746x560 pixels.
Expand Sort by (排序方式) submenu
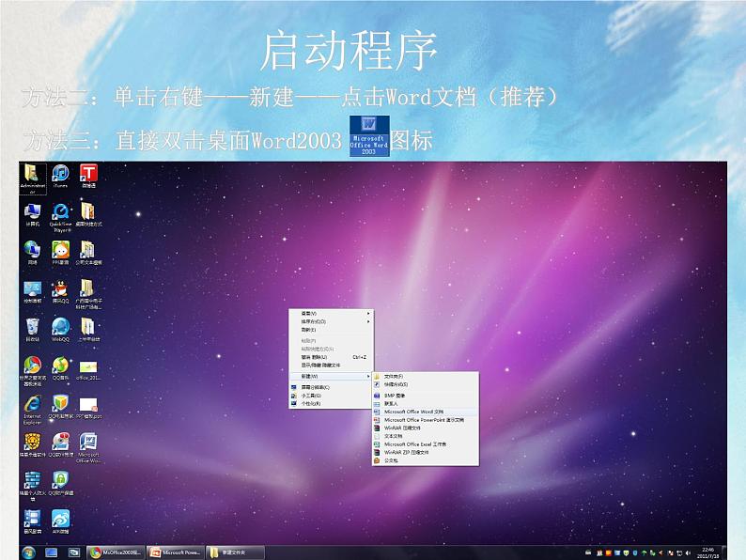[331, 321]
